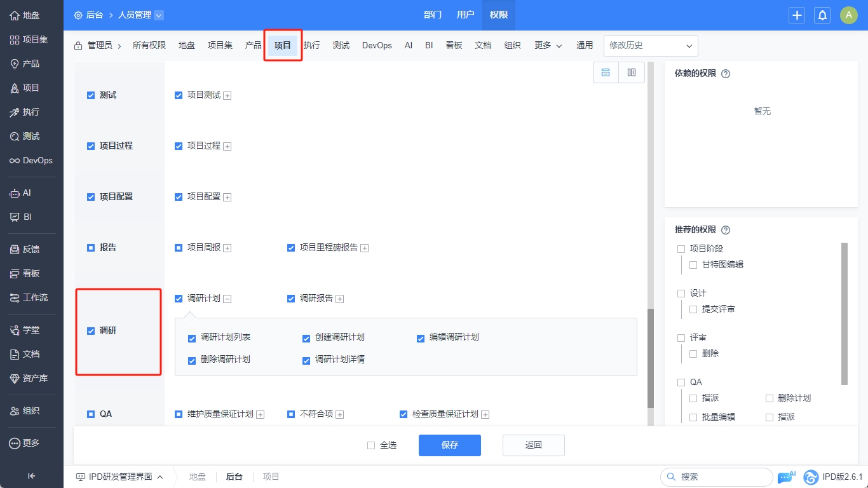Click the notification bell icon

click(x=822, y=15)
